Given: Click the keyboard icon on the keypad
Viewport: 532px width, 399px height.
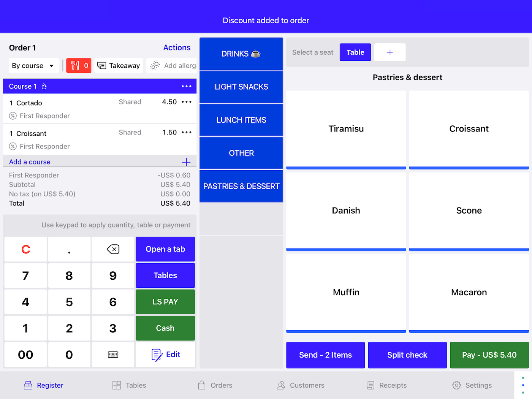Looking at the screenshot, I should pyautogui.click(x=113, y=355).
